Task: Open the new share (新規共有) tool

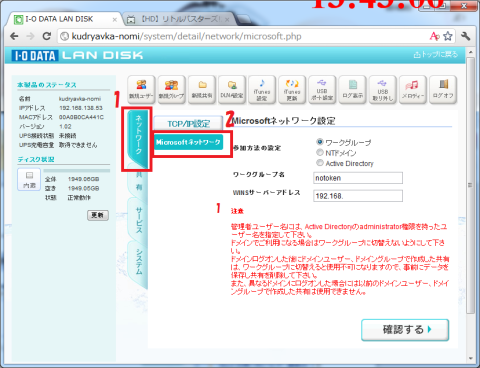Action: 202,89
